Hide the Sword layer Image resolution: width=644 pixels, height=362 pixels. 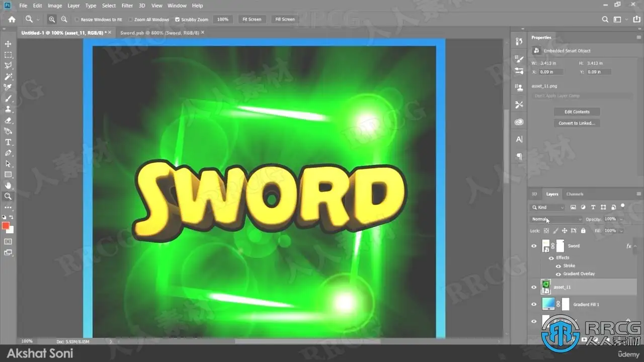point(534,246)
